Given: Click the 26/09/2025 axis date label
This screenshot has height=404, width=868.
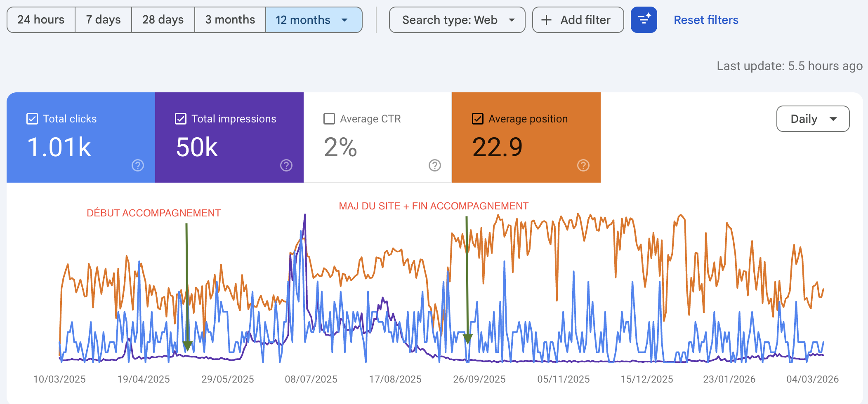Looking at the screenshot, I should tap(479, 379).
